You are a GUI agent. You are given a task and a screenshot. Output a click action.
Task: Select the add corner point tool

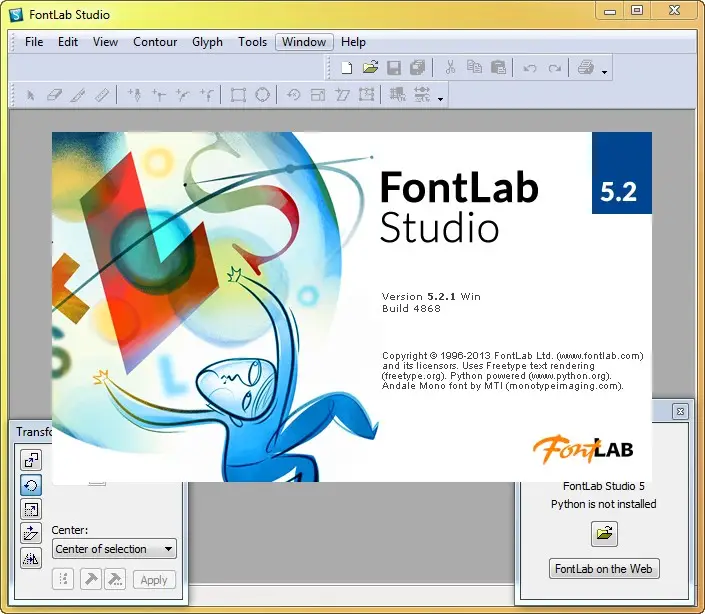[x=159, y=95]
